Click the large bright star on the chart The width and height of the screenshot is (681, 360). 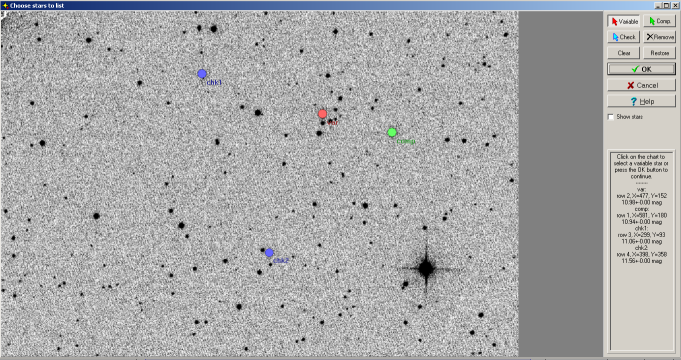tap(426, 268)
